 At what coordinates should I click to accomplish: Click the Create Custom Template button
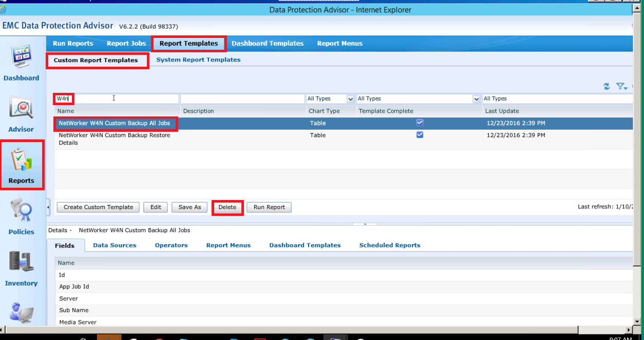point(98,207)
